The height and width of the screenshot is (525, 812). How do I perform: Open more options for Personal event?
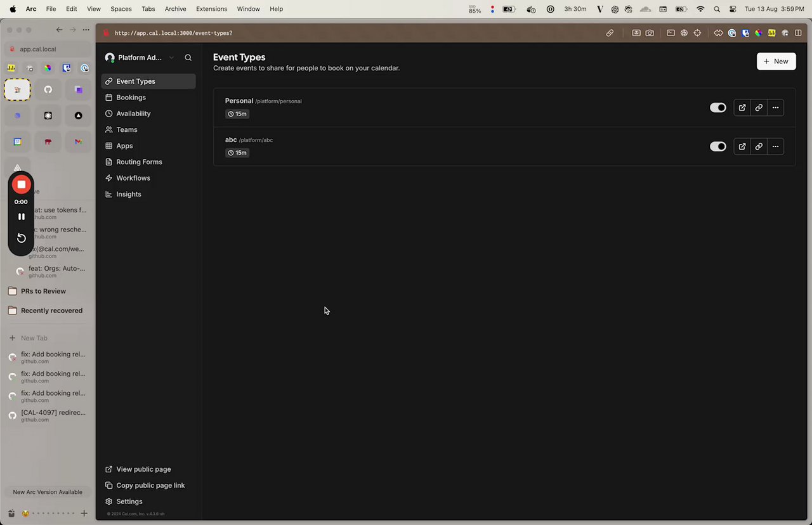point(775,108)
